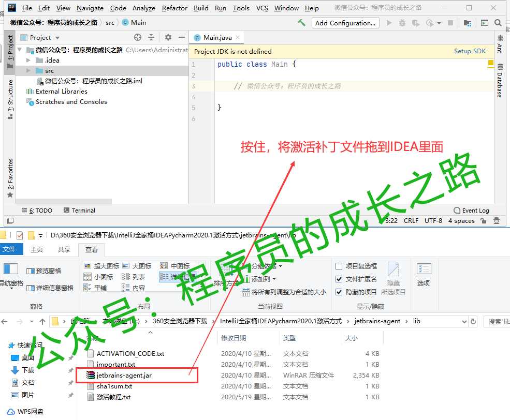Open Project Structure dialog icon
Viewport: 510px width, 420px height.
coord(468,23)
